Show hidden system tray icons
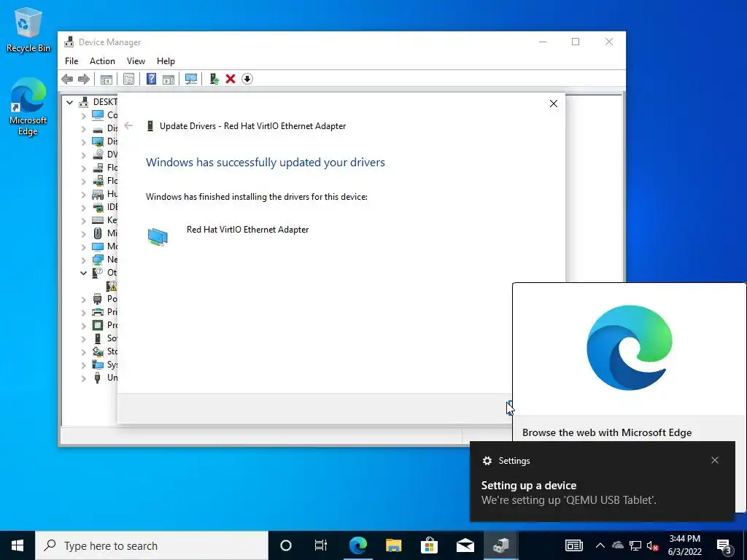747x560 pixels. point(600,545)
